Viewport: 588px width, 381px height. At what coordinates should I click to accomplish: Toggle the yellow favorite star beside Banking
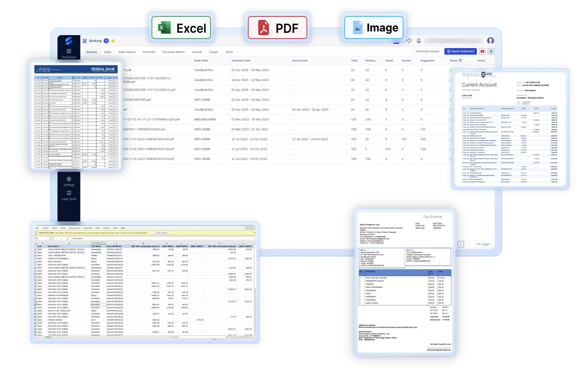tap(113, 41)
